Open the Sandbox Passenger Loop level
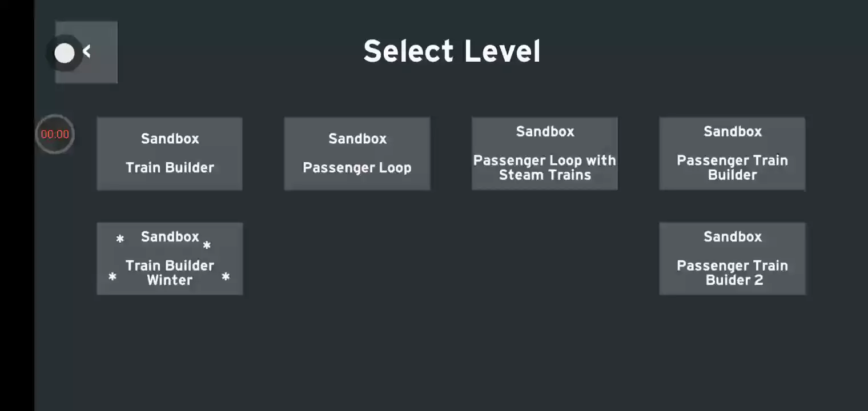Viewport: 868px width, 411px height. [x=357, y=154]
